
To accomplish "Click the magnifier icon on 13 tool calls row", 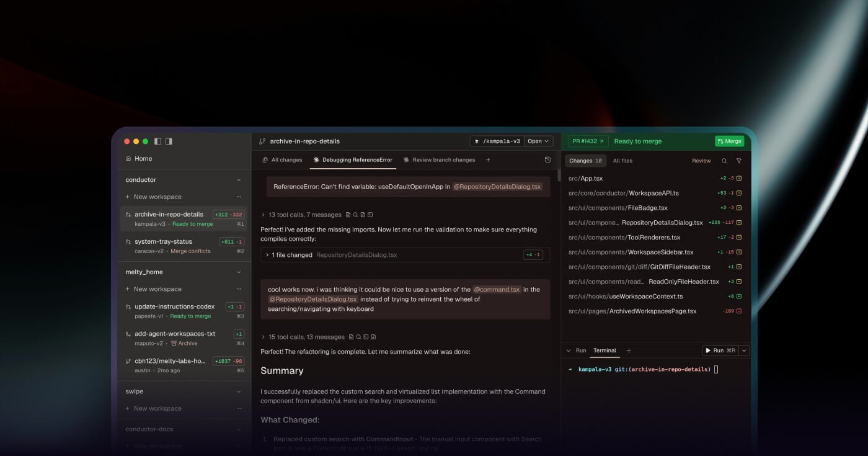I will [x=355, y=215].
